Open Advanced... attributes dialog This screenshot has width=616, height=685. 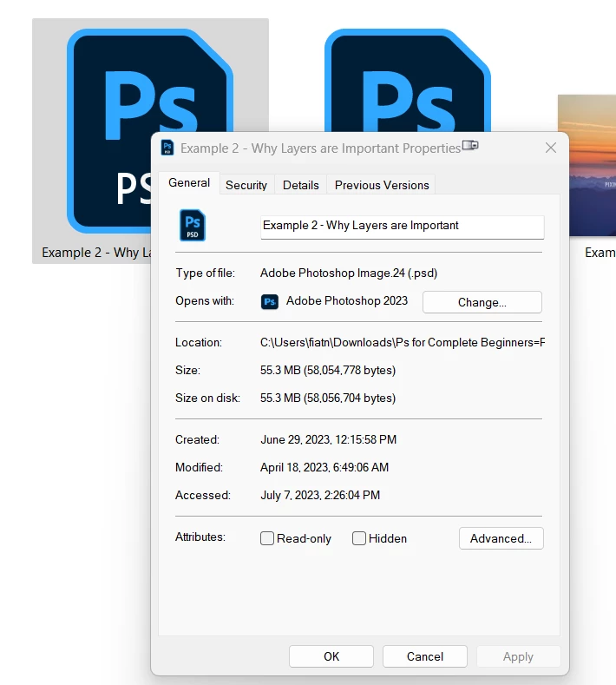coord(501,538)
